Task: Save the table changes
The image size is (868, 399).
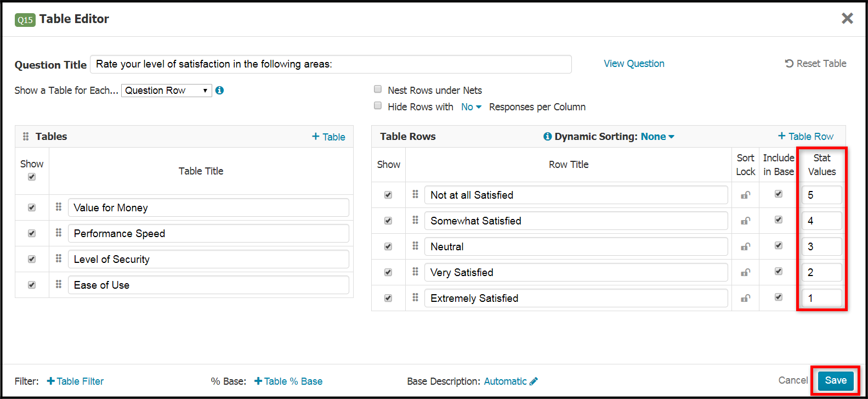Action: click(836, 380)
